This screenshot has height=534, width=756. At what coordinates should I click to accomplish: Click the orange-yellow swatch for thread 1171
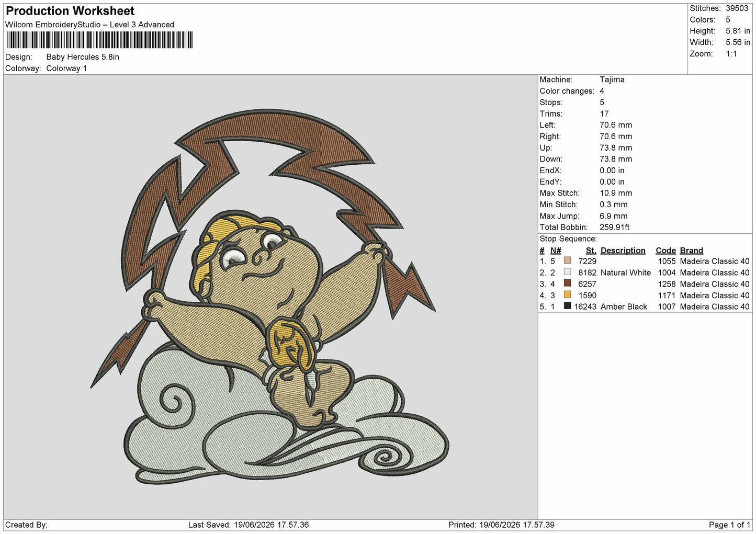[x=567, y=294]
